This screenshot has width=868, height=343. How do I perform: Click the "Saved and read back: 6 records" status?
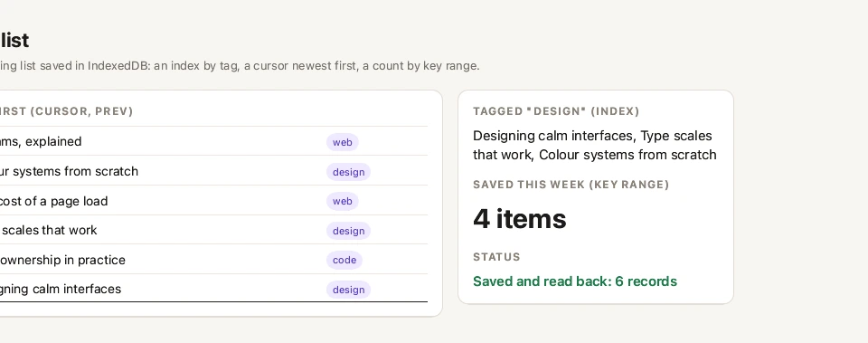point(575,281)
